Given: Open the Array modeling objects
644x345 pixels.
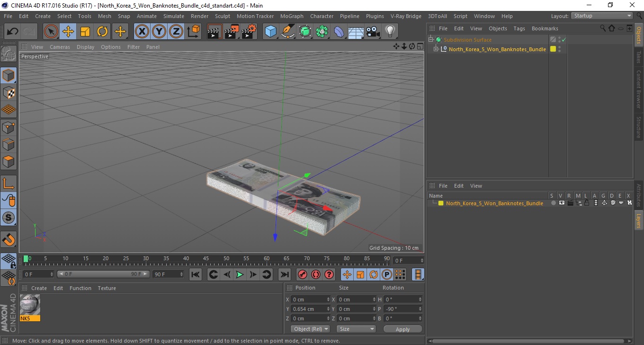Looking at the screenshot, I should click(322, 32).
